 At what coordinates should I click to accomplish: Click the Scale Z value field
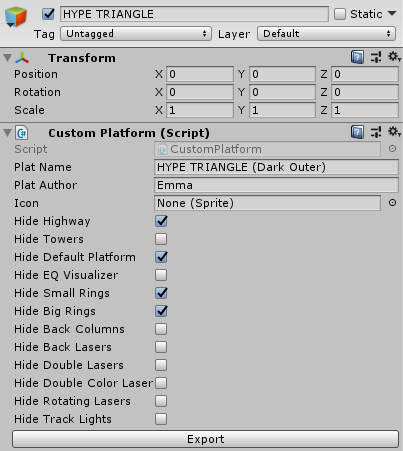(x=365, y=110)
